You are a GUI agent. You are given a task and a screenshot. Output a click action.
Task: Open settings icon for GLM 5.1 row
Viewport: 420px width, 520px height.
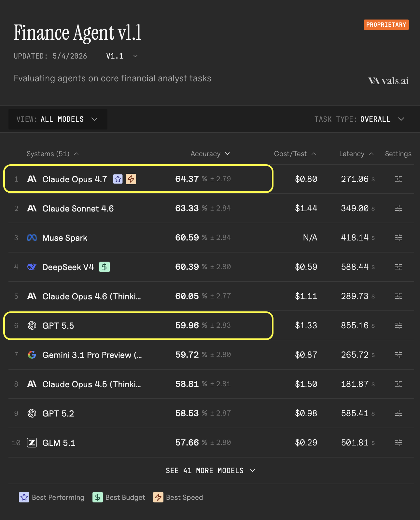tap(399, 443)
